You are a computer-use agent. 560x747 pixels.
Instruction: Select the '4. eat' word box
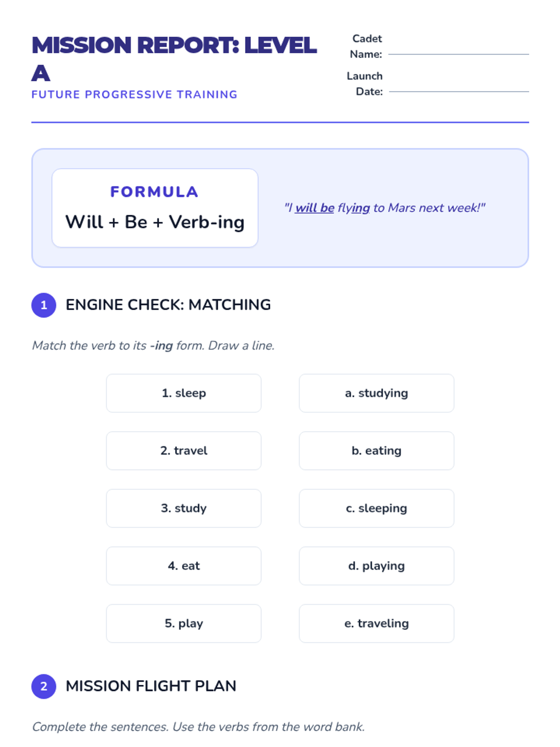pyautogui.click(x=183, y=566)
